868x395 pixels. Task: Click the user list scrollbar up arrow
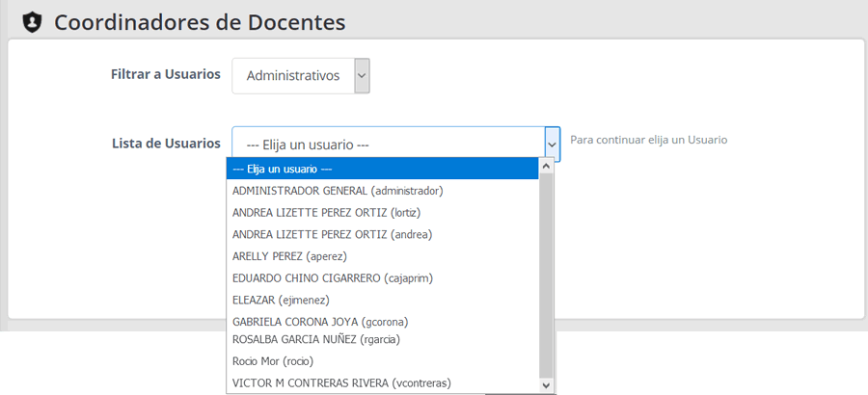coord(547,167)
